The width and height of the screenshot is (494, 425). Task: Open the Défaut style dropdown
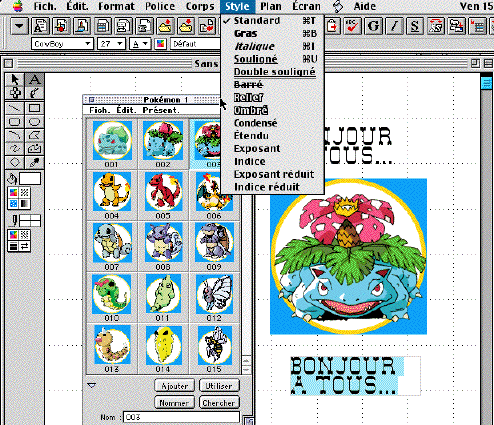point(196,44)
